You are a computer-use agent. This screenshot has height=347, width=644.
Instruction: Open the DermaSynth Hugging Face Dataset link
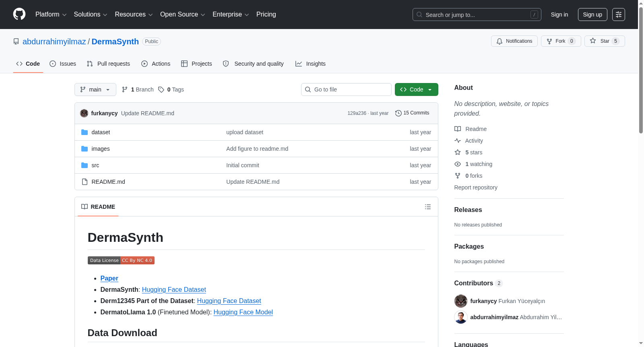[x=174, y=289]
